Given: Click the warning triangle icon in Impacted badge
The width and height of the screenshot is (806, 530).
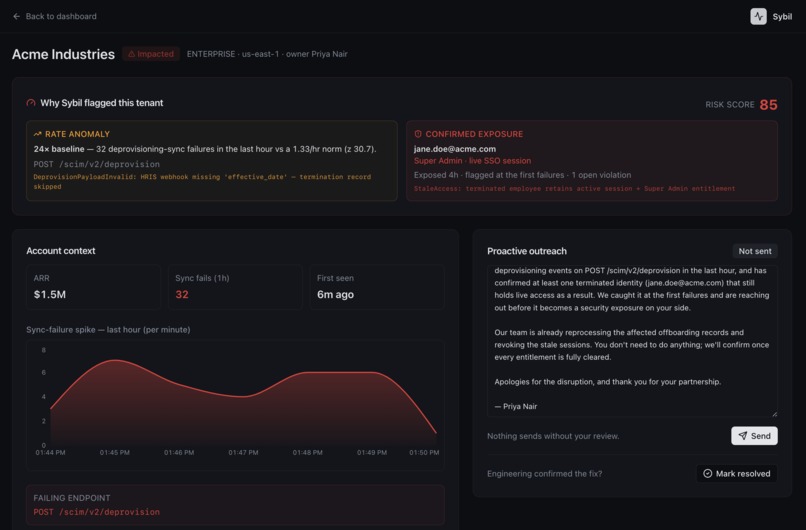Looking at the screenshot, I should pos(132,54).
